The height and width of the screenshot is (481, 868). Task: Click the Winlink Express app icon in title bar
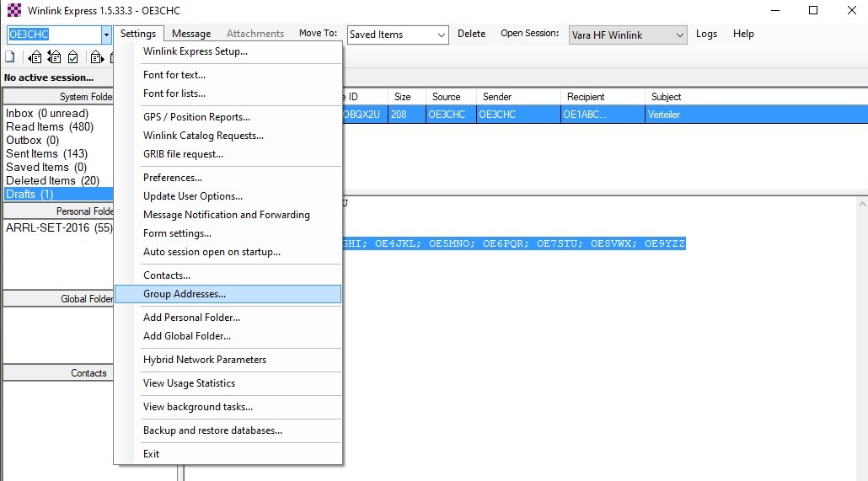tap(13, 10)
